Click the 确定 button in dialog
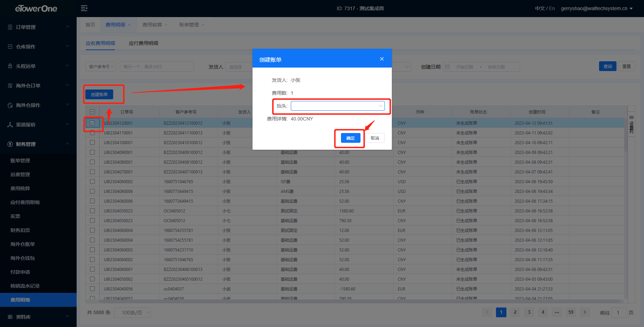 pyautogui.click(x=350, y=138)
